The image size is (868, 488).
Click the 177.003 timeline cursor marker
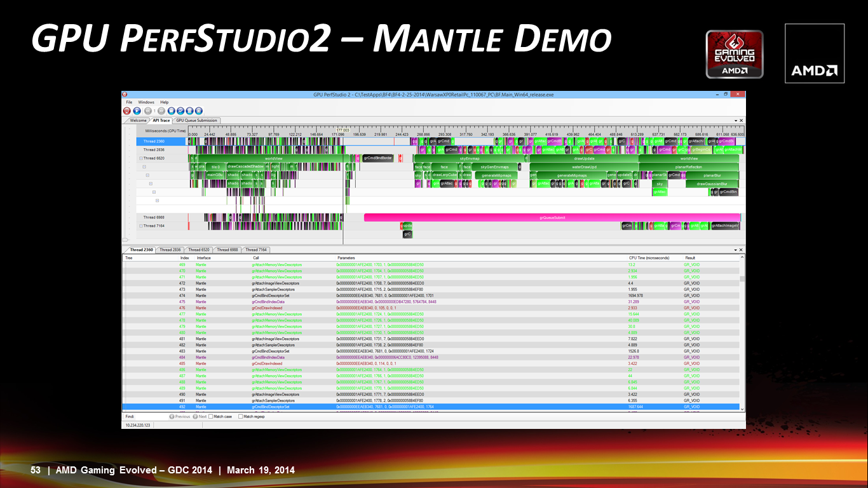[x=343, y=130]
